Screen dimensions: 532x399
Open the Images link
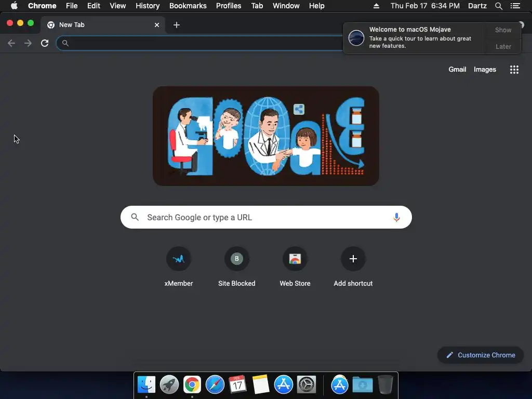pos(485,69)
